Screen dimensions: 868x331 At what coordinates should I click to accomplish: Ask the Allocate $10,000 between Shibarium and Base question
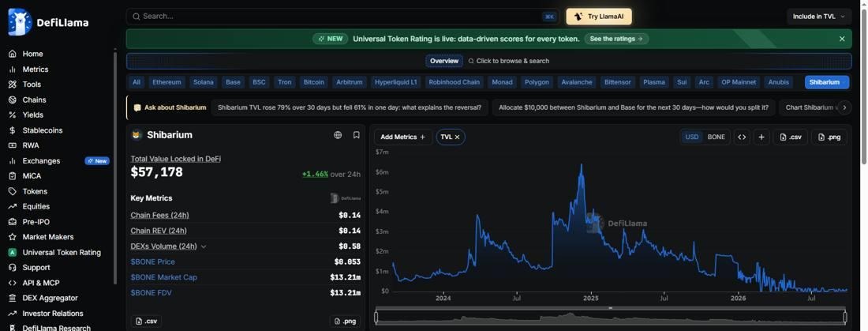[634, 107]
